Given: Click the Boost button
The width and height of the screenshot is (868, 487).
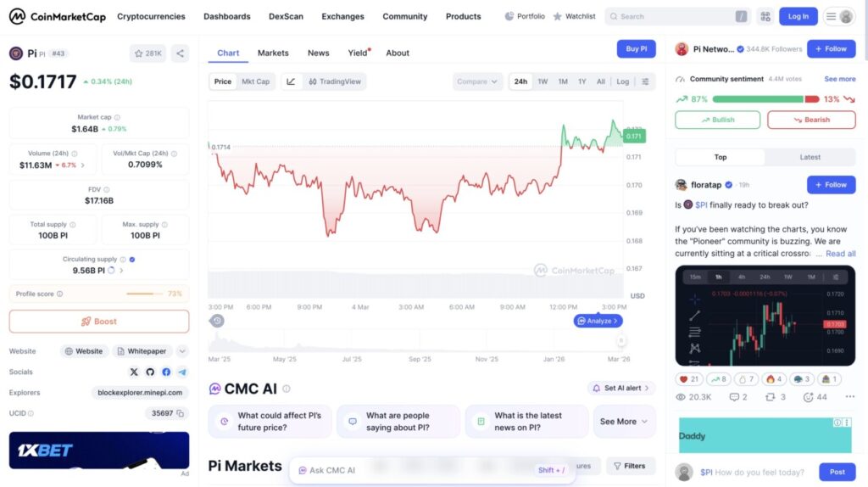Looking at the screenshot, I should click(99, 322).
